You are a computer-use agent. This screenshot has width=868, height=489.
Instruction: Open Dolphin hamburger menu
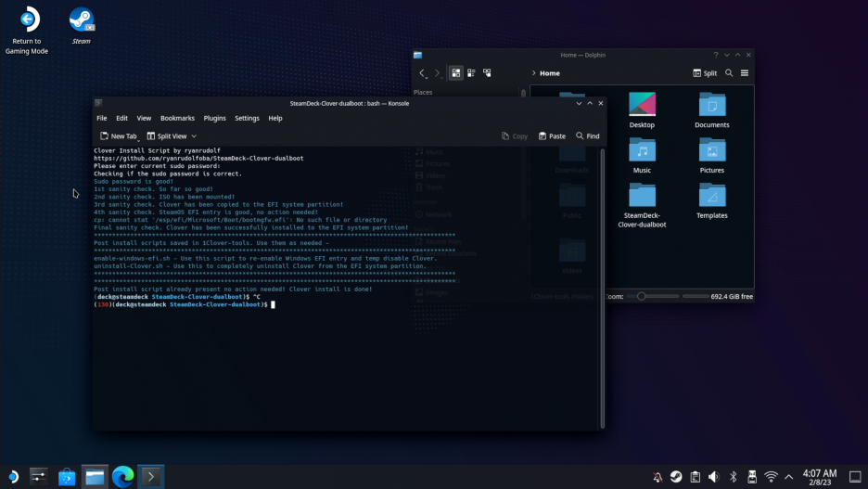pos(745,73)
